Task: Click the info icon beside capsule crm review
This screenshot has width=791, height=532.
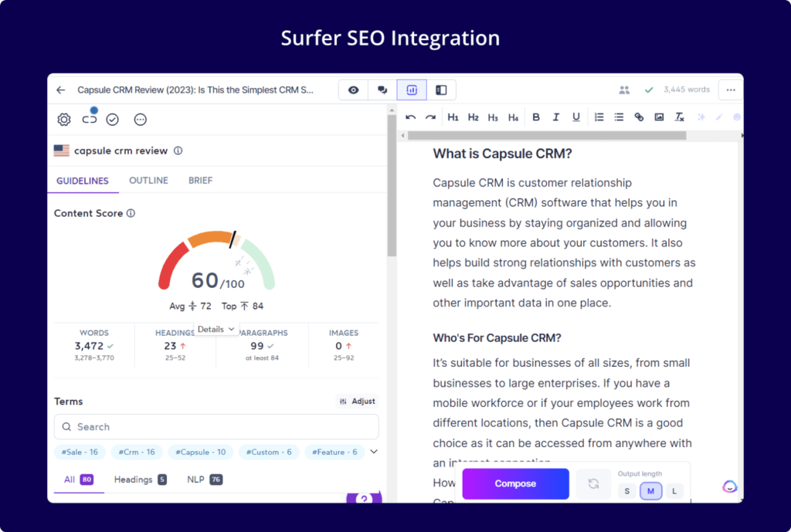Action: [x=178, y=151]
